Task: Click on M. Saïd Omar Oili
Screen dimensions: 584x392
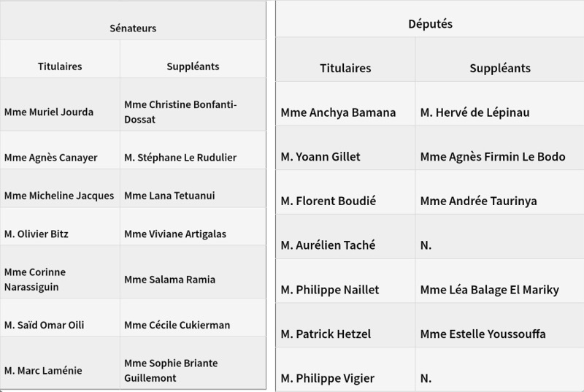Action: (x=44, y=326)
